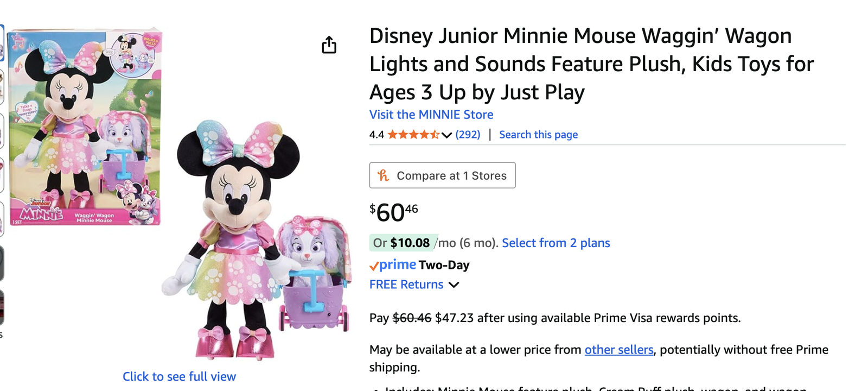Click the share icon beside the product image

[x=329, y=45]
